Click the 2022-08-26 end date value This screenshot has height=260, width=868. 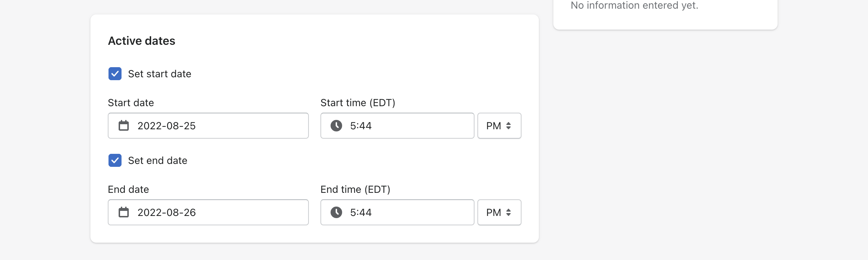coord(166,212)
